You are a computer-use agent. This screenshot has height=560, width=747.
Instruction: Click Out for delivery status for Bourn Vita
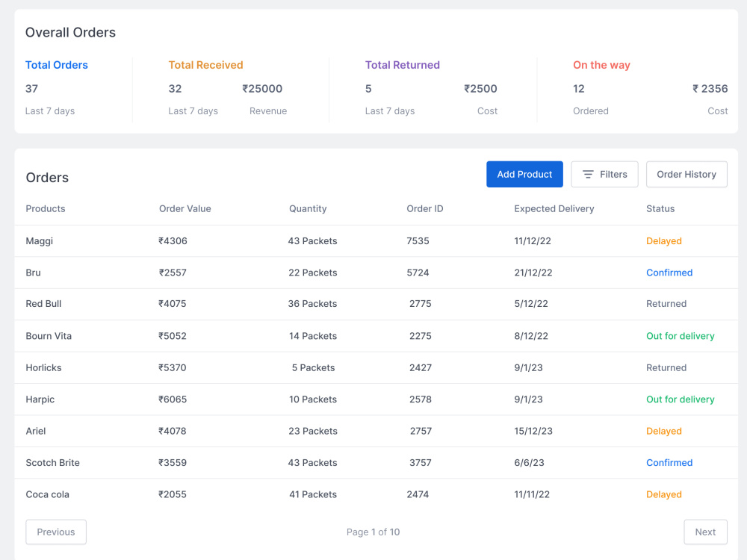point(681,336)
